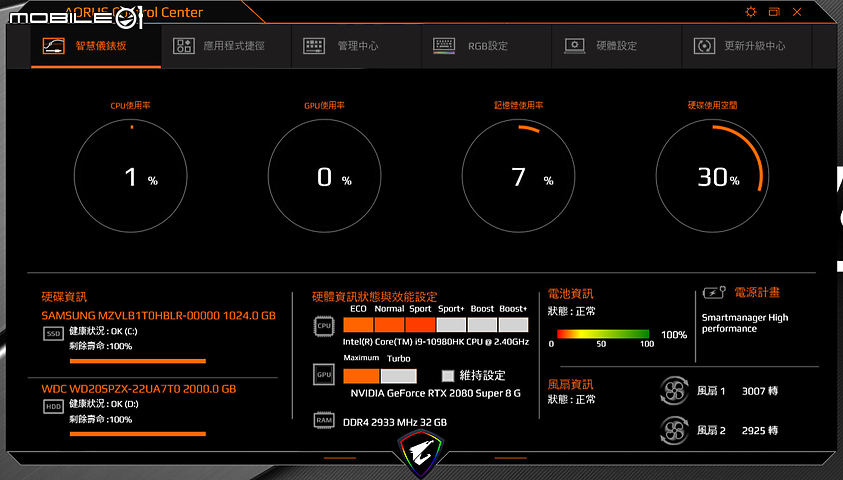The image size is (843, 480).
Task: Click the 應用程式捷徑 tab grid icon
Action: point(184,46)
